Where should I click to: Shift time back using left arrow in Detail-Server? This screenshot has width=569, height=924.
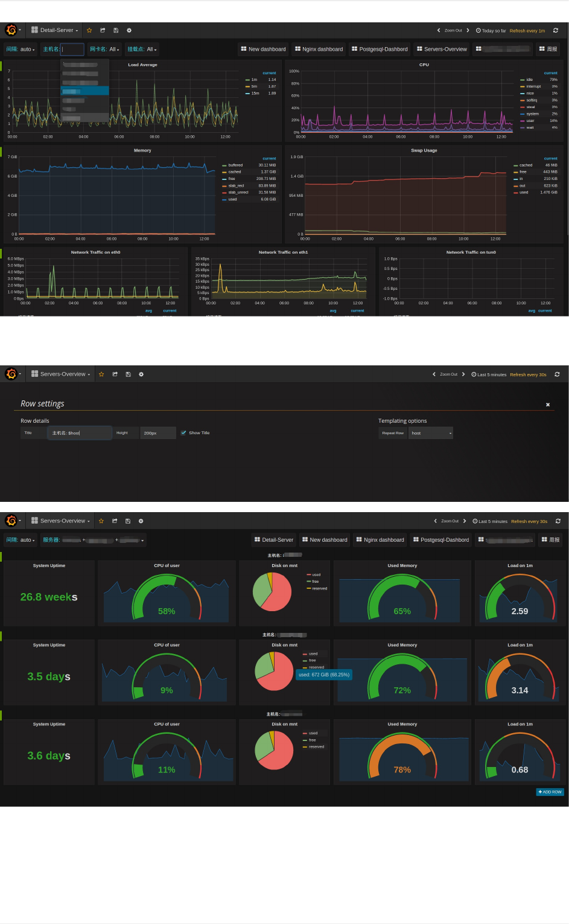439,30
